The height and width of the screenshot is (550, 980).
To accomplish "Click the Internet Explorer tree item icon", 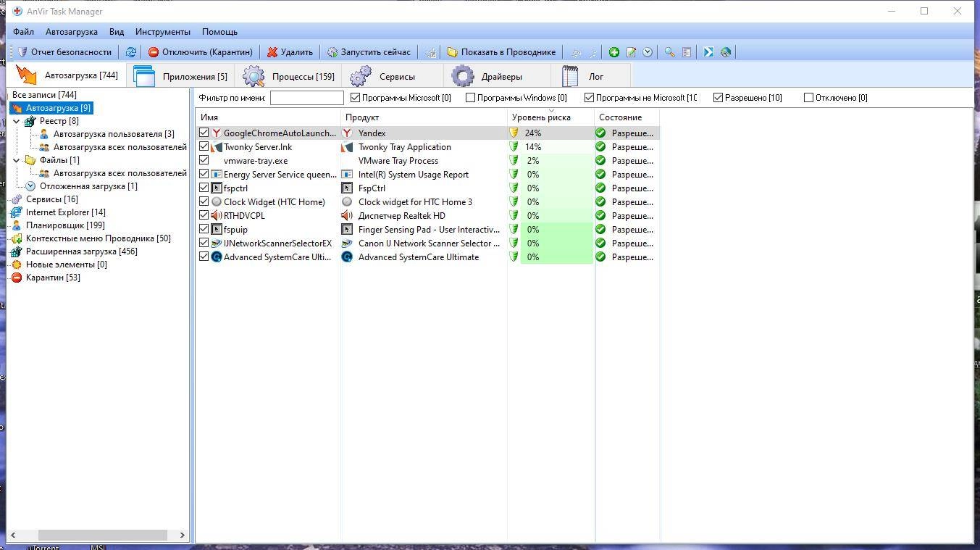I will point(17,212).
